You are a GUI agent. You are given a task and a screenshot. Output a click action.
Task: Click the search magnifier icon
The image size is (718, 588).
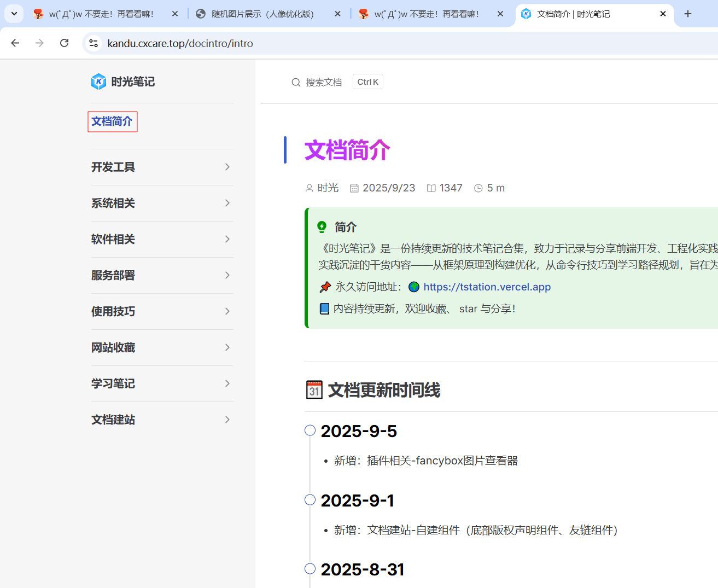pos(296,82)
